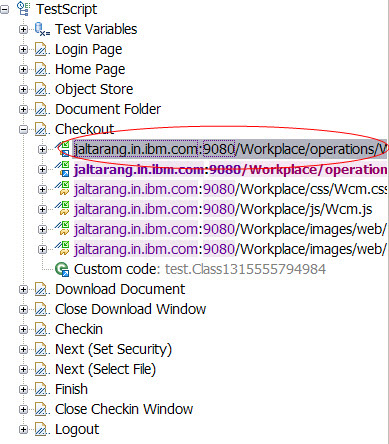Click the bold operation request icon

[x=62, y=169]
